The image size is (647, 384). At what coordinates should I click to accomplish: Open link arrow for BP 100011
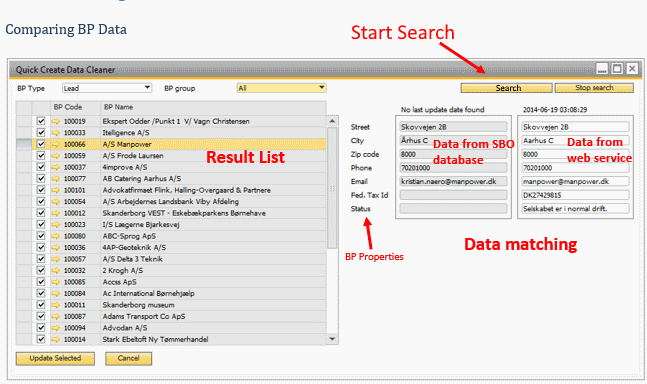point(56,305)
